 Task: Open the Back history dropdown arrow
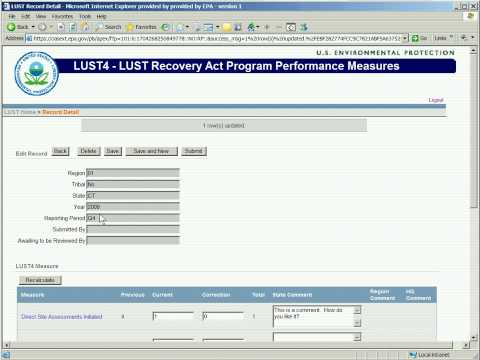[x=33, y=27]
